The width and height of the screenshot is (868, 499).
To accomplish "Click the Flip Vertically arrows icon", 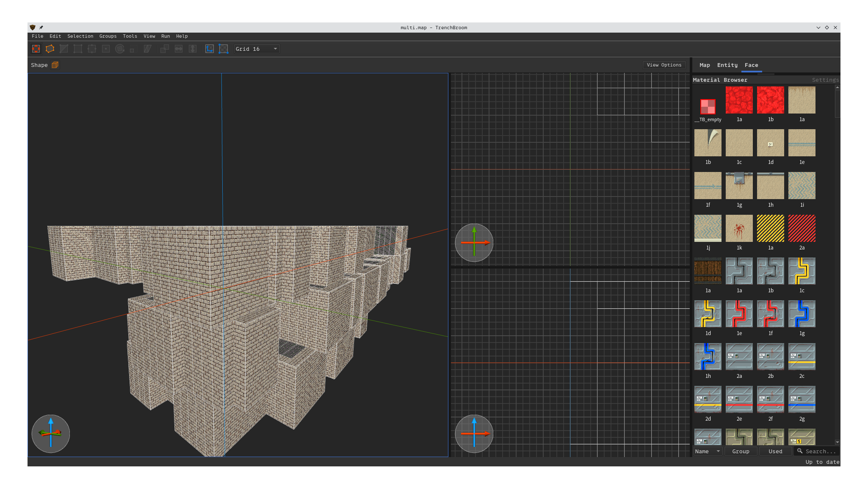I will [x=193, y=49].
